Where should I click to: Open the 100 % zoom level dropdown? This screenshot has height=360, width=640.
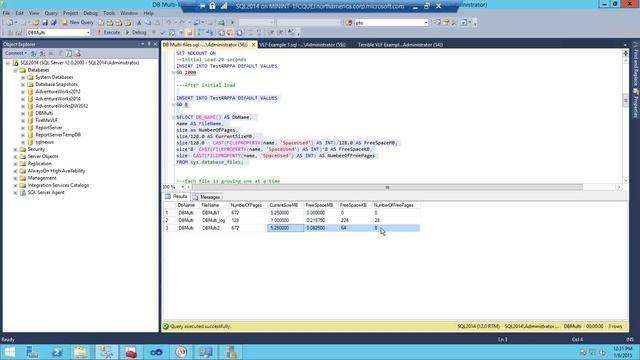pyautogui.click(x=182, y=187)
